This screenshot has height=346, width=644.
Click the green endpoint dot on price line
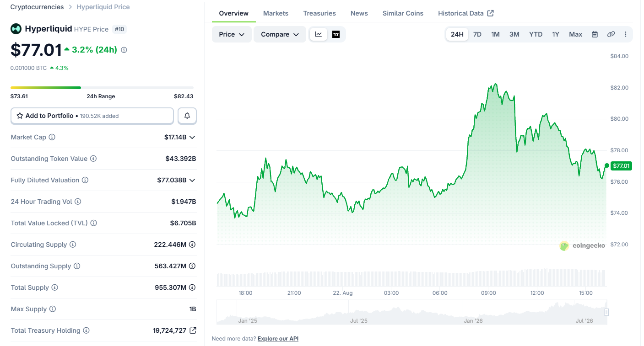(x=607, y=165)
